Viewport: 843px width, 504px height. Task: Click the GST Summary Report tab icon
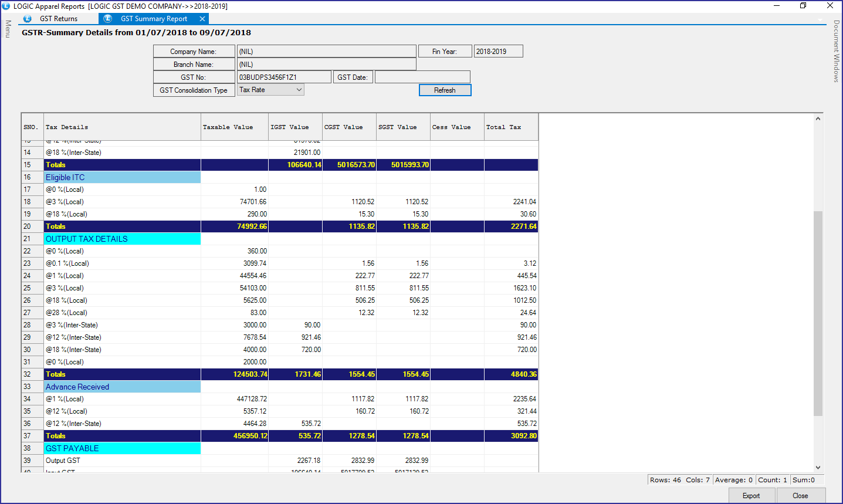[x=107, y=19]
